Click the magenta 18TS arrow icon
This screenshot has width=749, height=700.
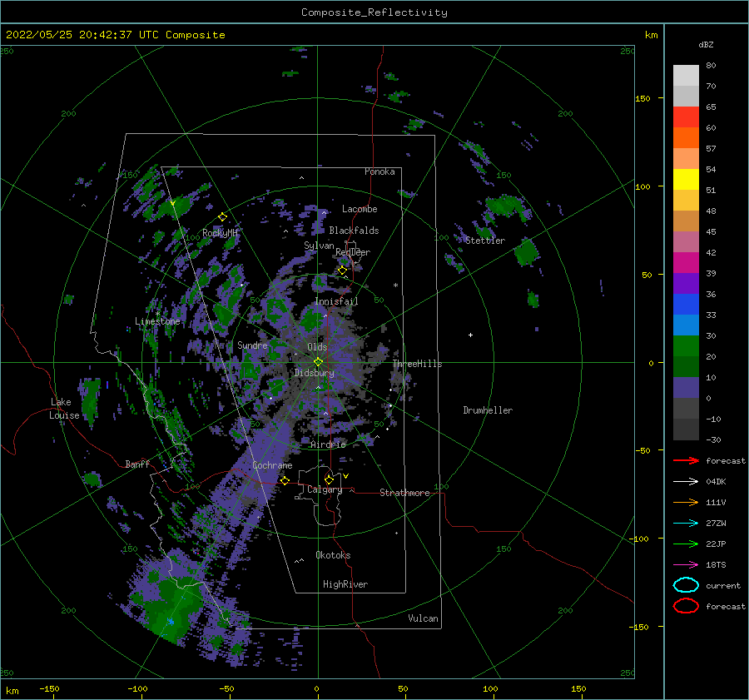[x=686, y=564]
